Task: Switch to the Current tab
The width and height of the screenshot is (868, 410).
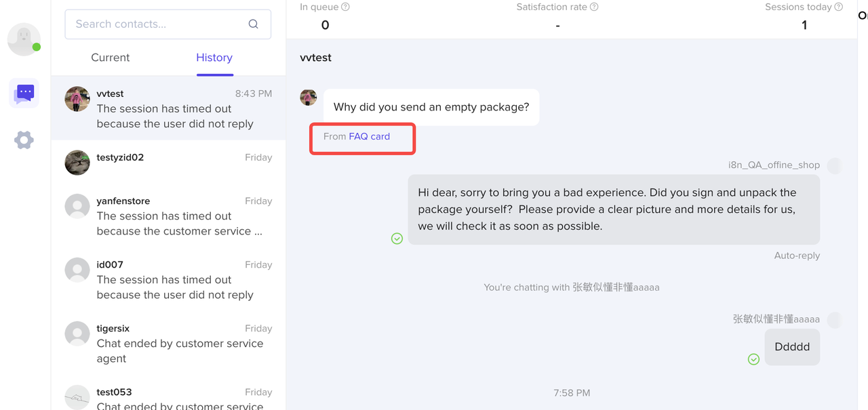Action: tap(111, 58)
